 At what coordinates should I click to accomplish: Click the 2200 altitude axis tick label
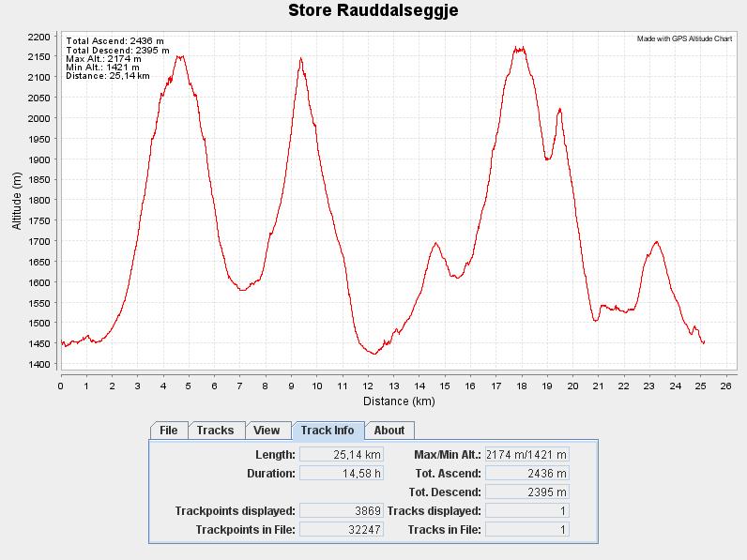click(38, 38)
